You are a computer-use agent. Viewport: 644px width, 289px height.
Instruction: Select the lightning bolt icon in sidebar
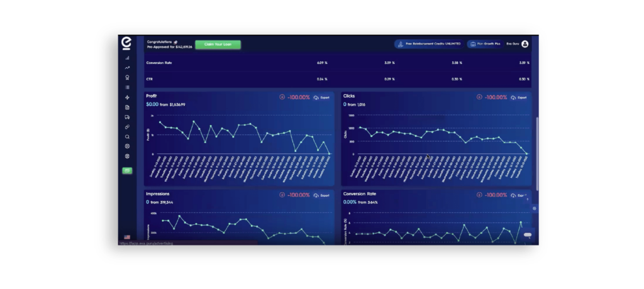coord(127,98)
